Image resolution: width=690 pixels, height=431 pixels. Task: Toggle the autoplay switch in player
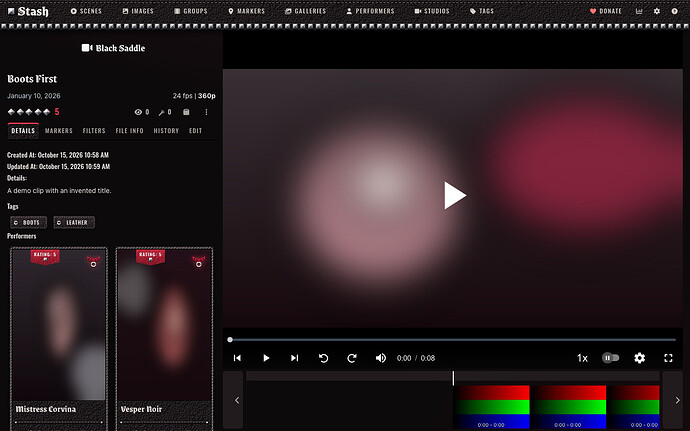pos(610,358)
